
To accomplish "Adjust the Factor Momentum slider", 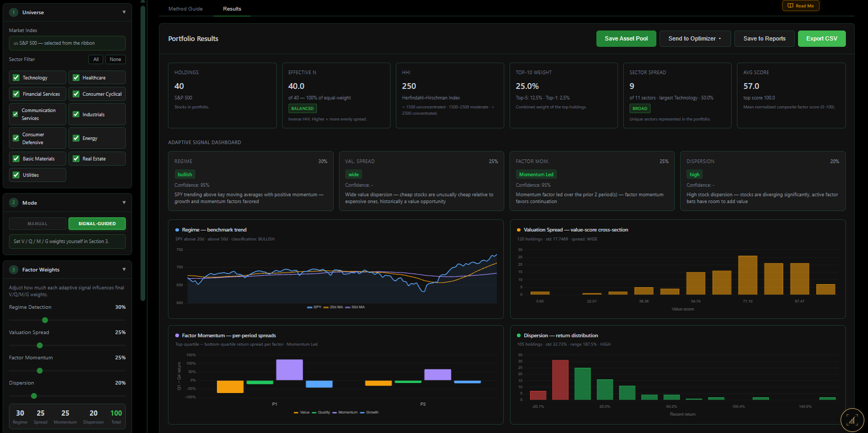I will tap(39, 370).
